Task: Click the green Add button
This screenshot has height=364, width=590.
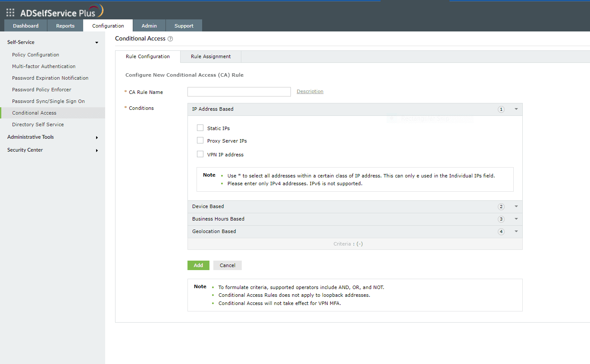Action: [198, 265]
